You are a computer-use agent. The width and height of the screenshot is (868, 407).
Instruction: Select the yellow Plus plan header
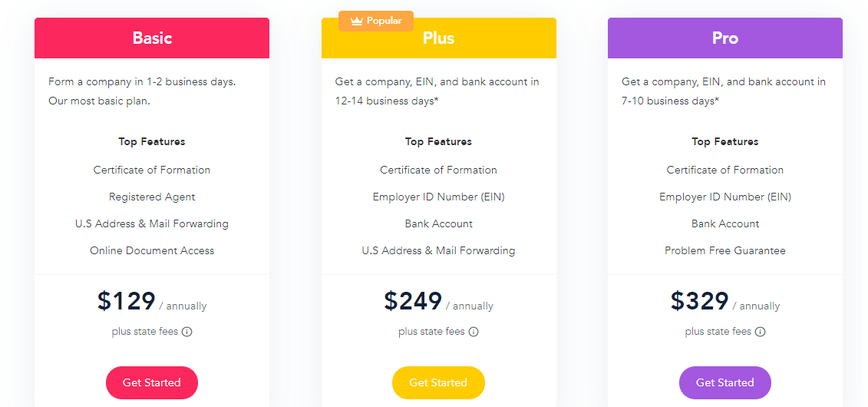[438, 38]
